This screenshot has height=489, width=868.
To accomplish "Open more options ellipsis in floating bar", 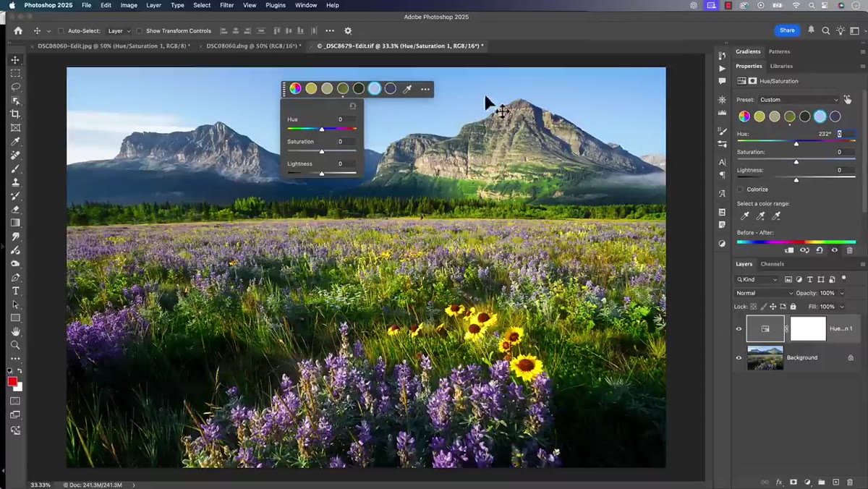I will (x=425, y=89).
